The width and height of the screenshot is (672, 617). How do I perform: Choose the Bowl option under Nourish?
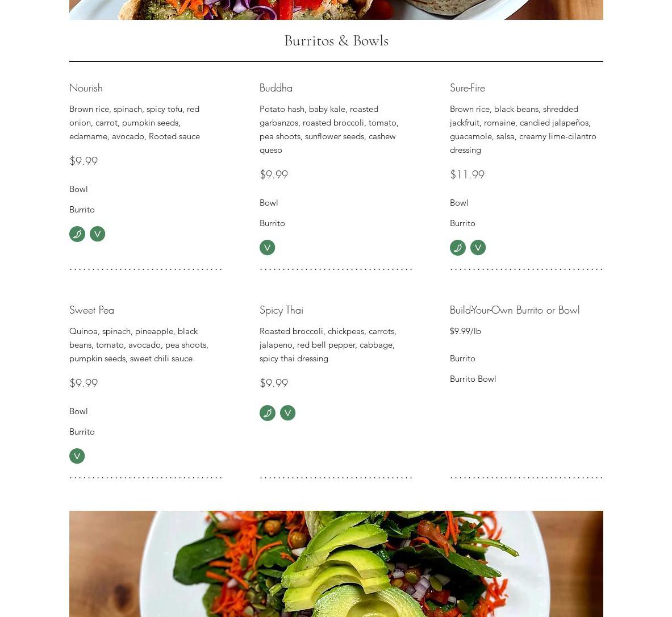78,189
